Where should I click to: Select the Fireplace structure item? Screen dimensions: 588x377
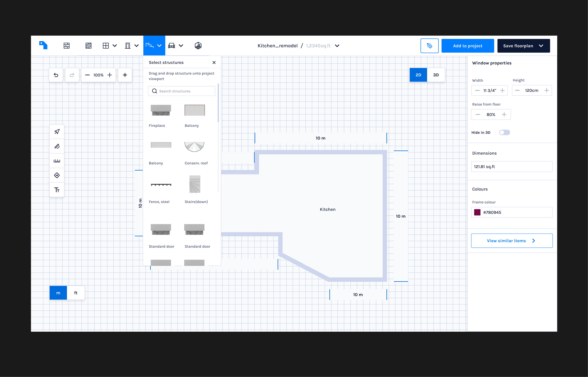tap(161, 110)
